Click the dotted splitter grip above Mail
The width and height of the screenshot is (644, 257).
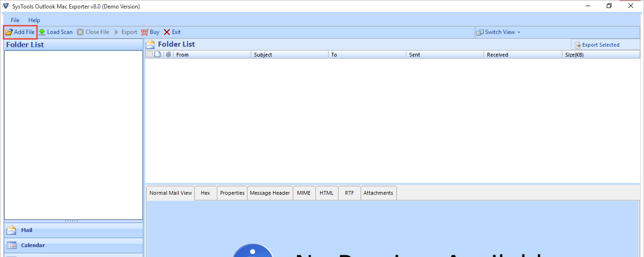pos(72,221)
